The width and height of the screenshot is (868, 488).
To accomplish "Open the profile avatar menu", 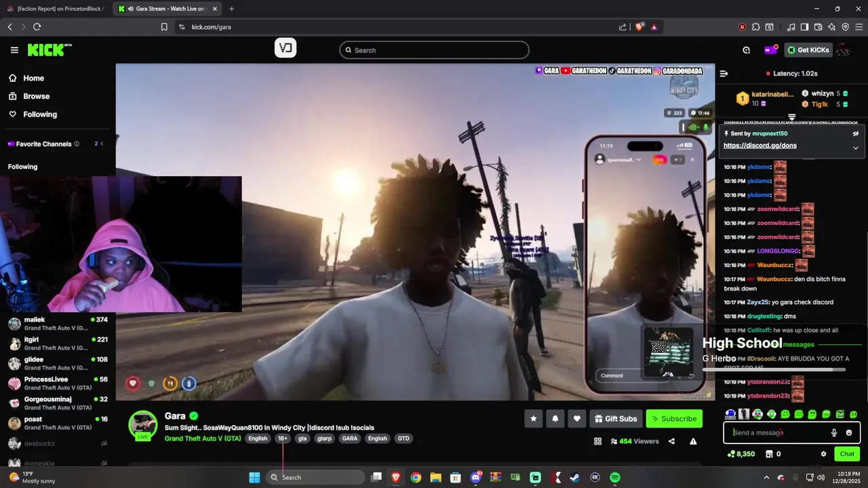I will click(844, 50).
